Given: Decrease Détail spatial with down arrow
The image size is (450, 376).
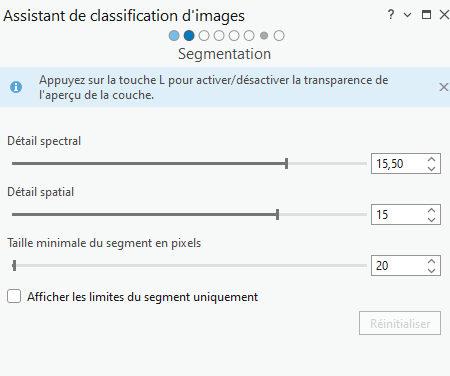Looking at the screenshot, I should (431, 219).
